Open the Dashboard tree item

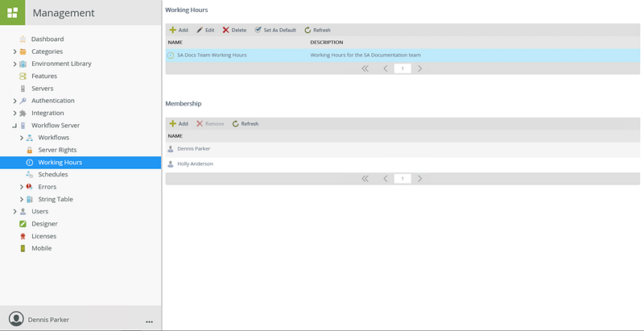pyautogui.click(x=47, y=39)
